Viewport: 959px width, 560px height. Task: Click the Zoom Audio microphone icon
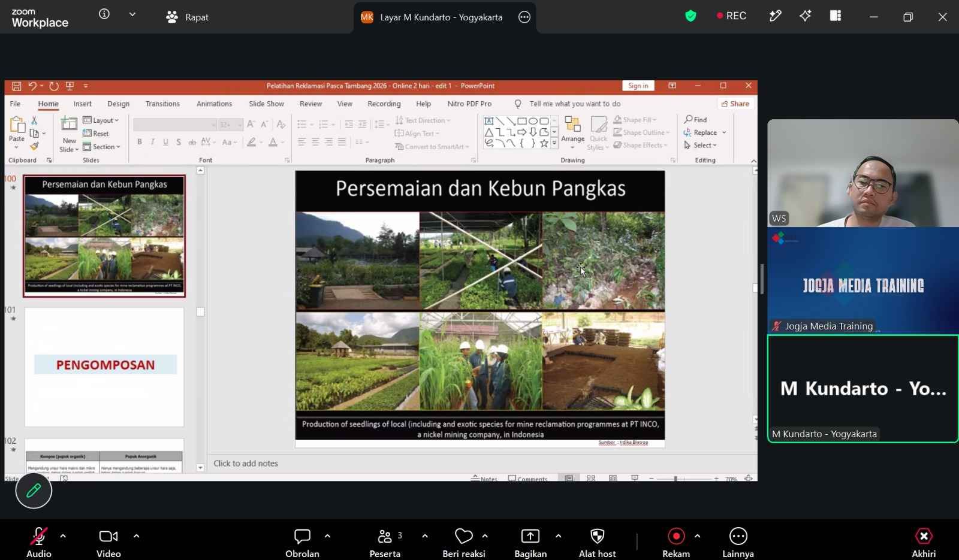(39, 536)
